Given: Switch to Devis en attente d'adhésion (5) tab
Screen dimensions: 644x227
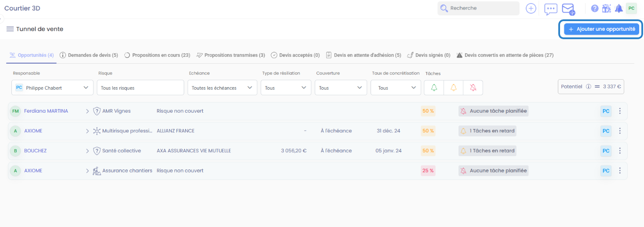Looking at the screenshot, I should (x=364, y=55).
